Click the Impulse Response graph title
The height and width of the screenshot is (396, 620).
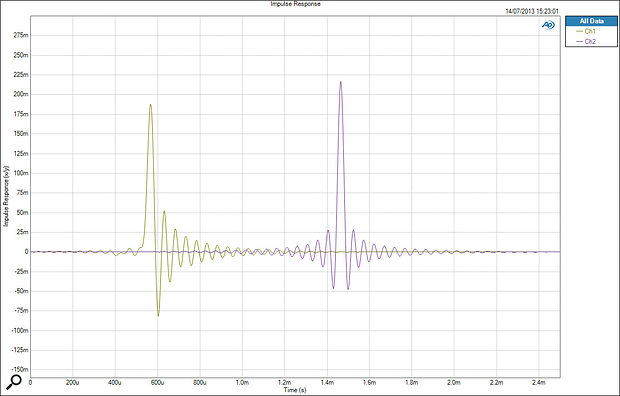tap(295, 4)
